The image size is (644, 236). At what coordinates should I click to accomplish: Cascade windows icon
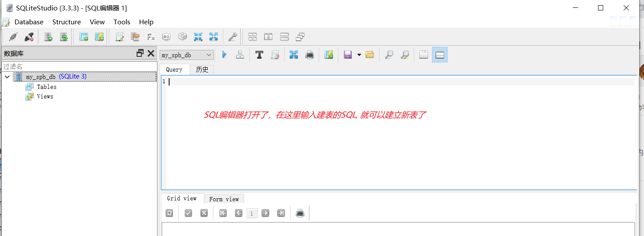300,37
